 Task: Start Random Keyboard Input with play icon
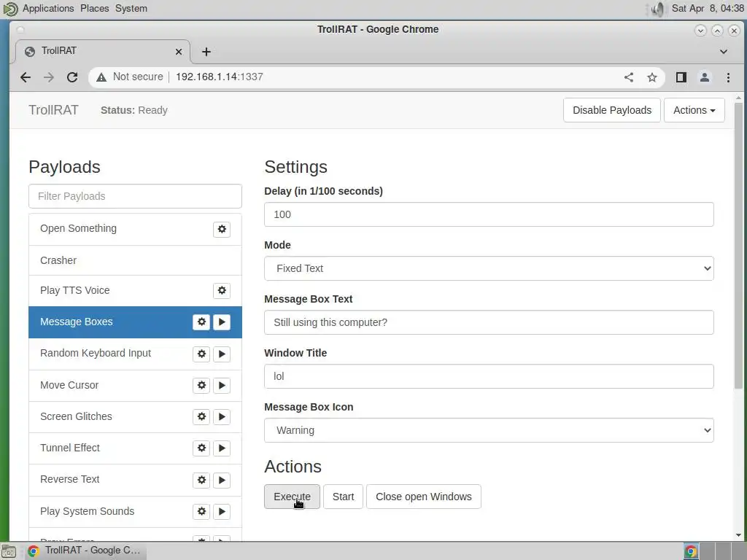pyautogui.click(x=222, y=354)
